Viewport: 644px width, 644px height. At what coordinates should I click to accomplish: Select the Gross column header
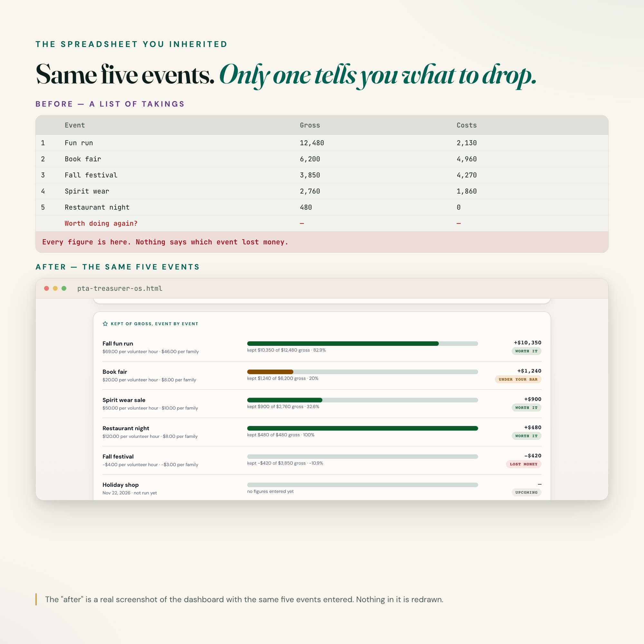point(310,125)
